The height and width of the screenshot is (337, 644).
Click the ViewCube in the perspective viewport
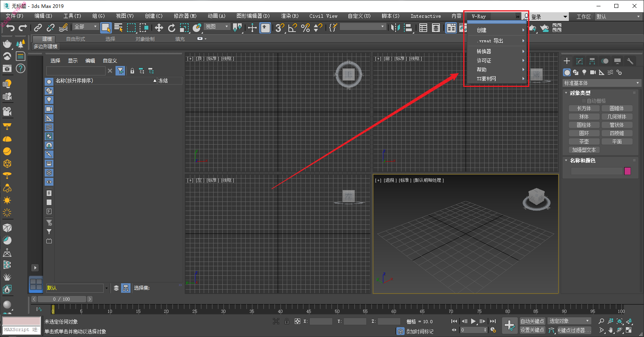536,198
